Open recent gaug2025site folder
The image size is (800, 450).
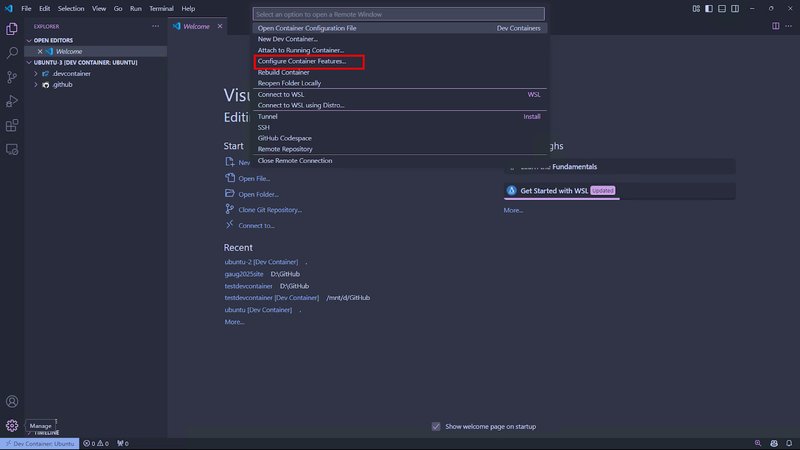tap(244, 274)
